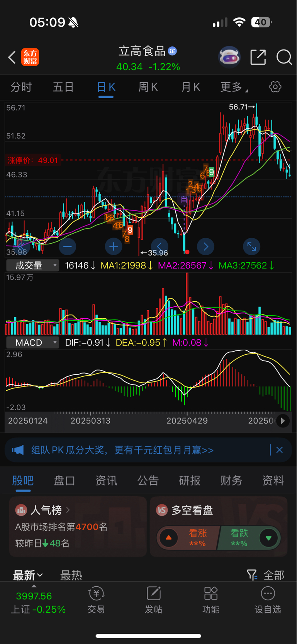Select the 最热 posts filter

click(x=71, y=575)
